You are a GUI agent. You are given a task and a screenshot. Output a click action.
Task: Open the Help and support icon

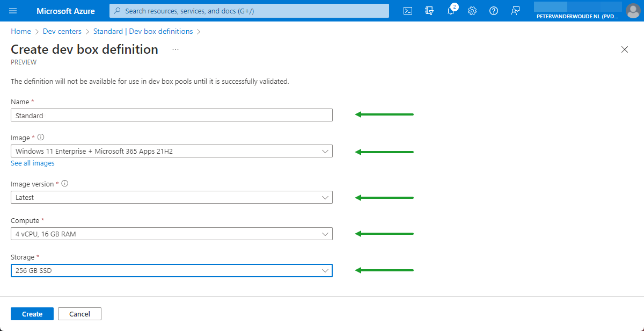pyautogui.click(x=494, y=11)
